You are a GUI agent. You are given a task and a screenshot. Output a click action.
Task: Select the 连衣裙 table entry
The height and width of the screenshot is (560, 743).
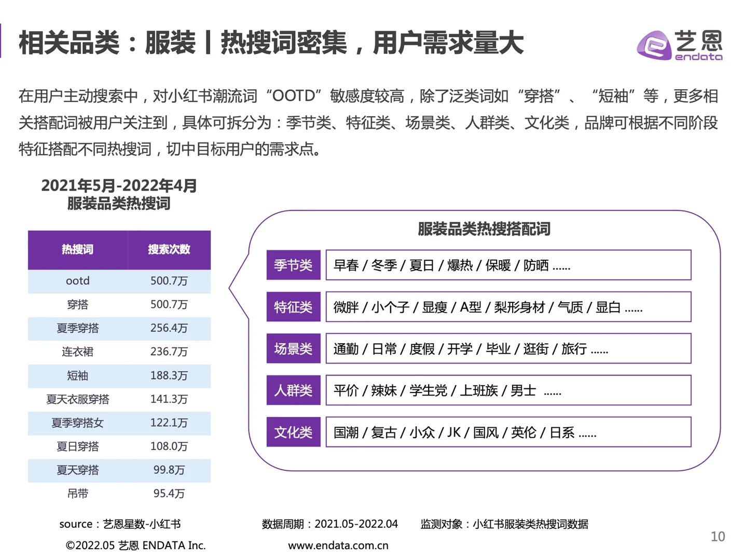pos(119,352)
